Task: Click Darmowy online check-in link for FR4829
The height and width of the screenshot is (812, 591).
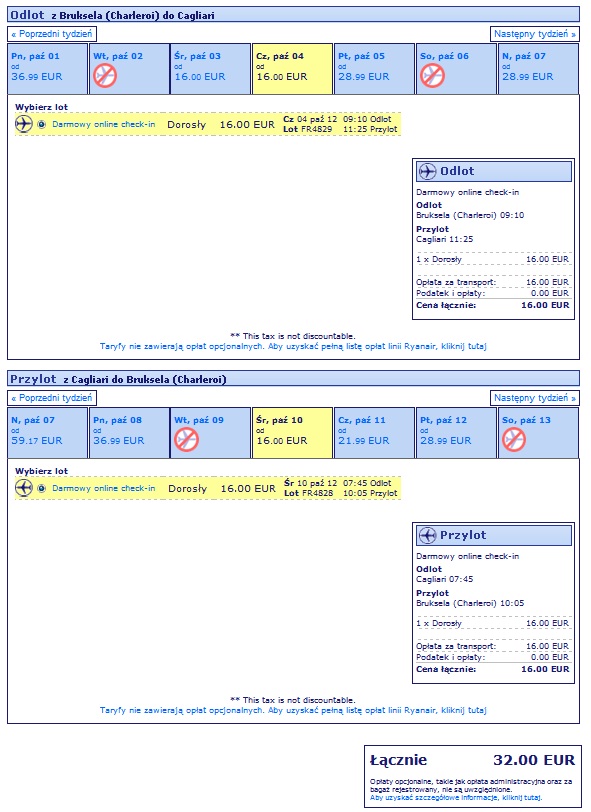Action: pyautogui.click(x=104, y=124)
